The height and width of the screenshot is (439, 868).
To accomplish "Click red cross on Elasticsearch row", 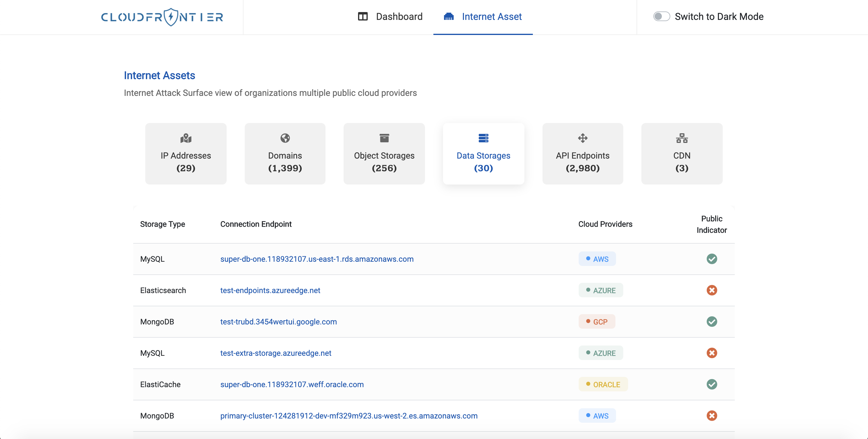I will (711, 290).
